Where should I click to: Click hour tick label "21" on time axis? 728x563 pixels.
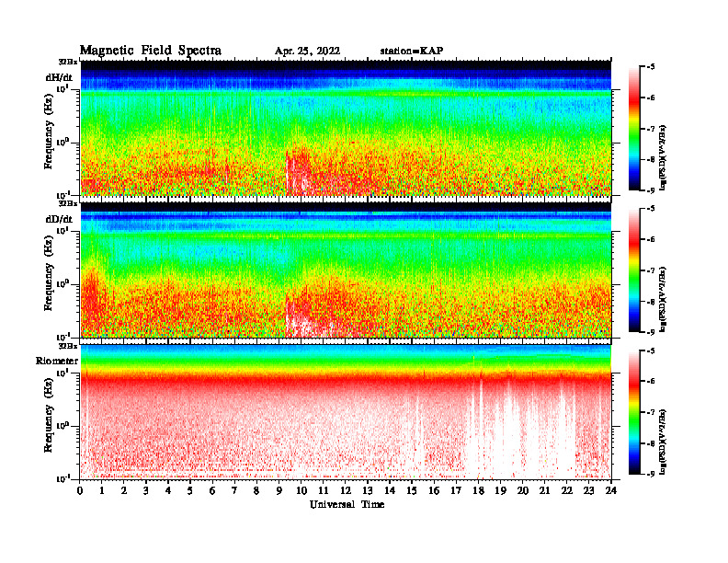coord(544,490)
